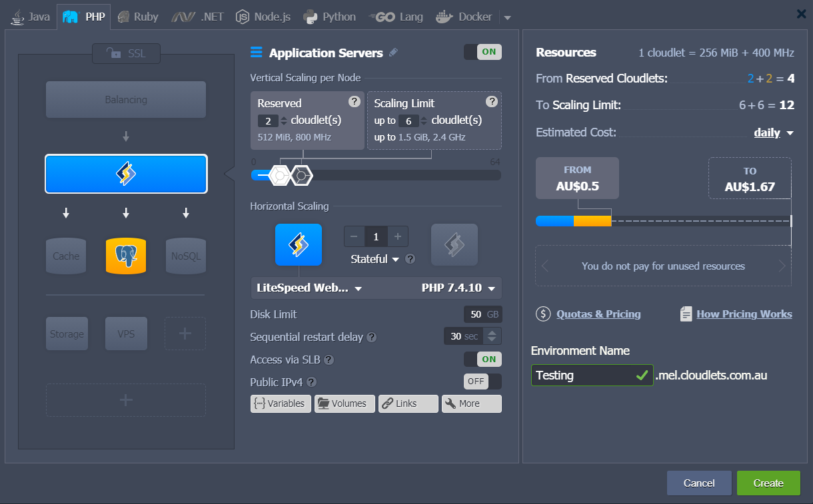Open the Node.js tab
813x504 pixels.
point(263,17)
